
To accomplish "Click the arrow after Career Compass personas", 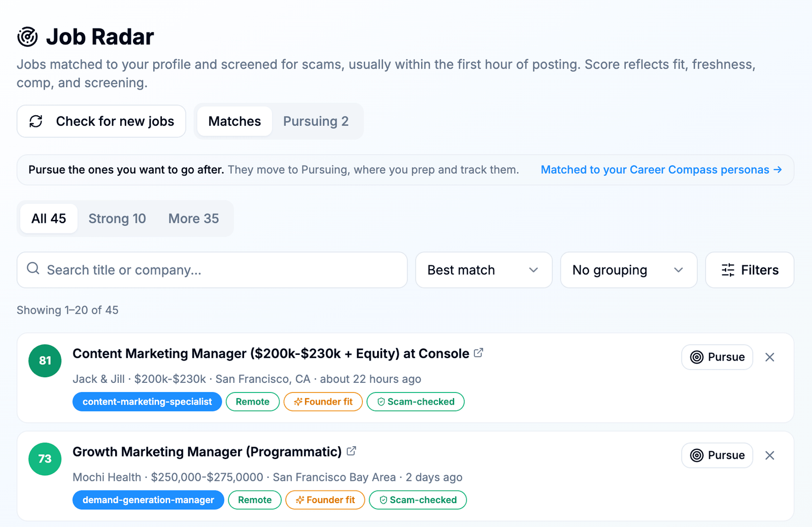I will (x=777, y=170).
